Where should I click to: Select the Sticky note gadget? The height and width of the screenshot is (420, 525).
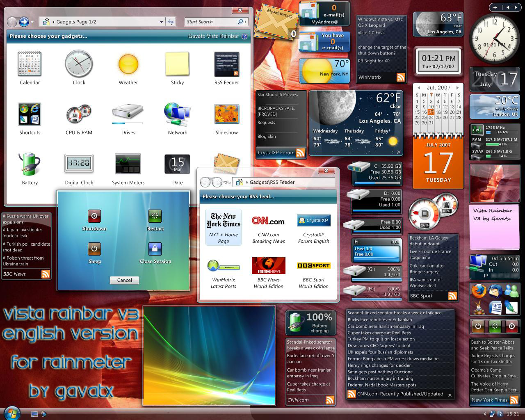pyautogui.click(x=177, y=64)
